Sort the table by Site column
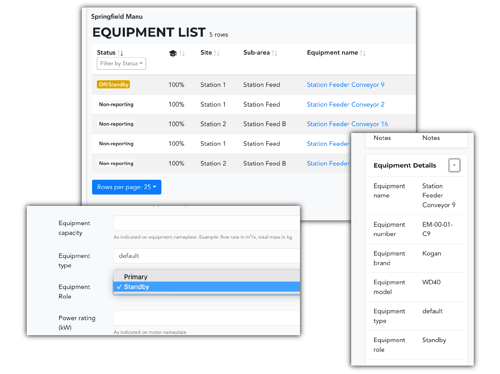The image size is (500, 374). [x=217, y=53]
